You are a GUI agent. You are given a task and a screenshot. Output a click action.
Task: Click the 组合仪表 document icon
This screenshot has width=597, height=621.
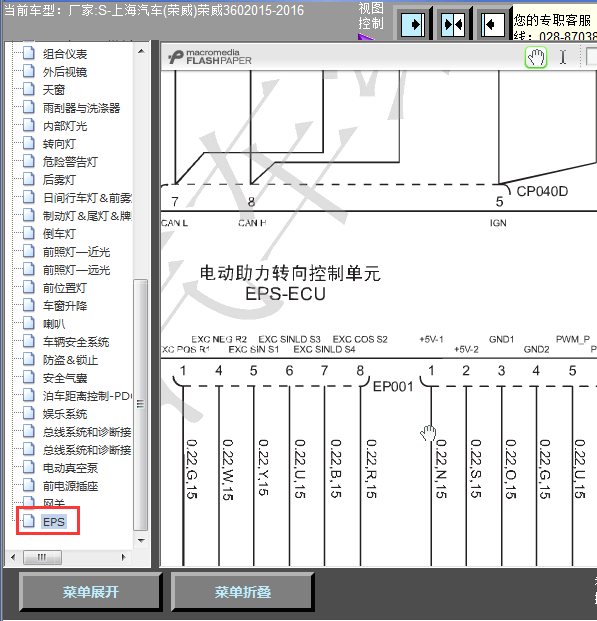29,53
